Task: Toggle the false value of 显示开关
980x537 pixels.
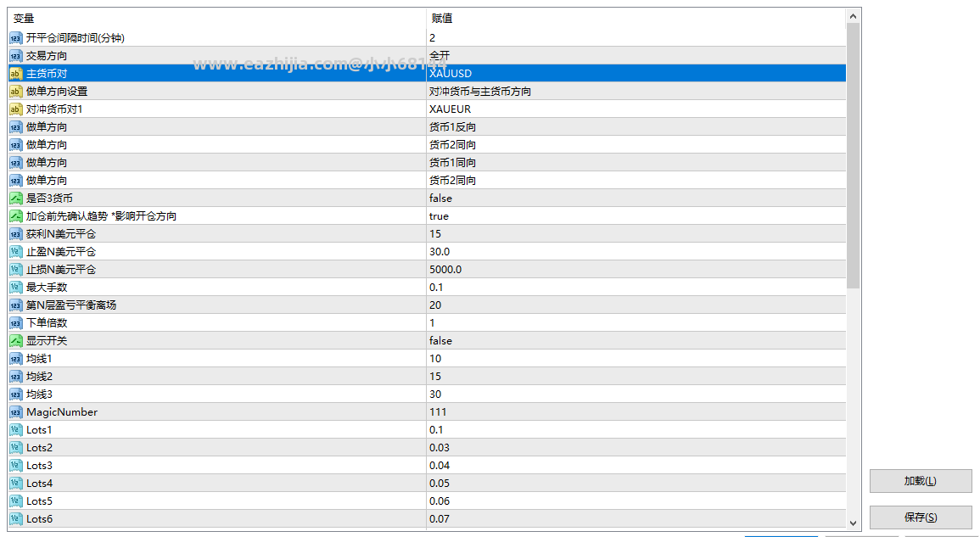Action: coord(636,341)
